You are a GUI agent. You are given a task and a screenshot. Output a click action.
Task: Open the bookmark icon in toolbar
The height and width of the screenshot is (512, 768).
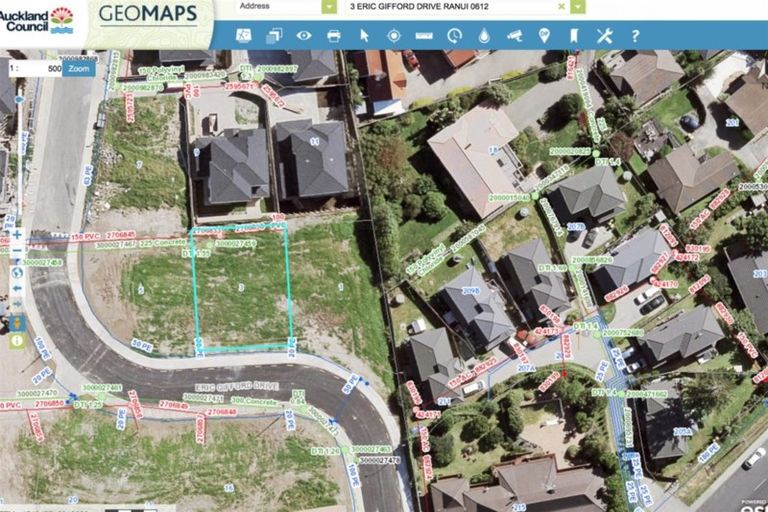(574, 36)
